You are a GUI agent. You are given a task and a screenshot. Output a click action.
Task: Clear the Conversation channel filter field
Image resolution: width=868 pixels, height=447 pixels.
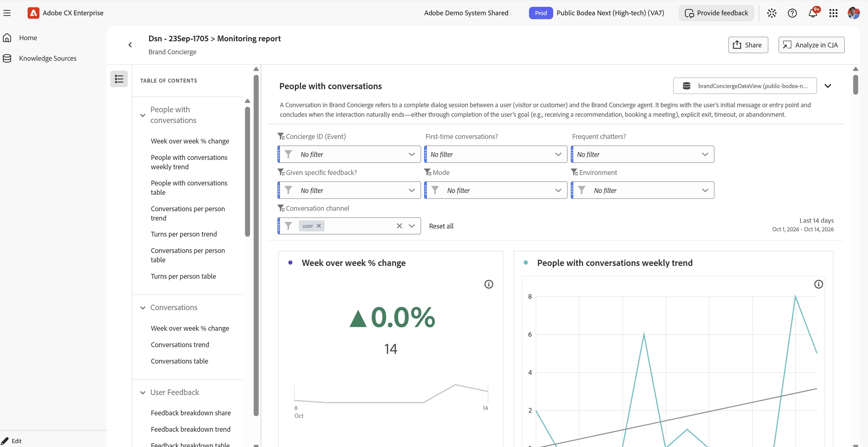point(399,226)
